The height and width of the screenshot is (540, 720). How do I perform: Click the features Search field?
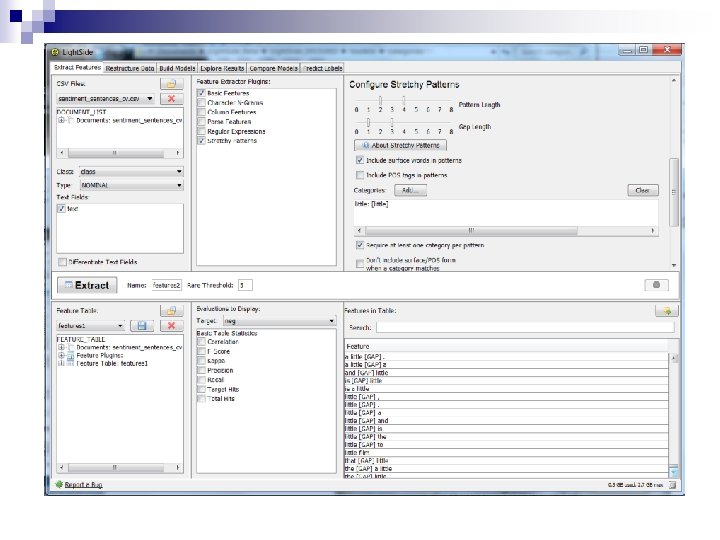click(525, 327)
